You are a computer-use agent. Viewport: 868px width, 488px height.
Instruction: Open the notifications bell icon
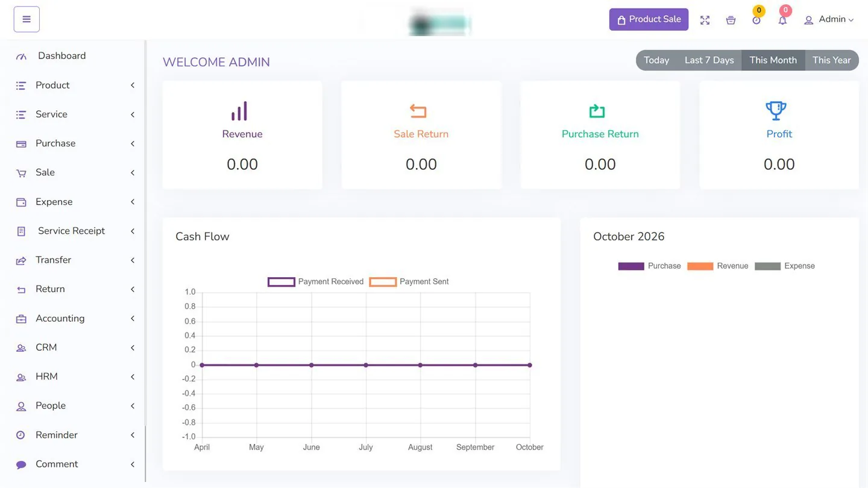[x=782, y=20]
